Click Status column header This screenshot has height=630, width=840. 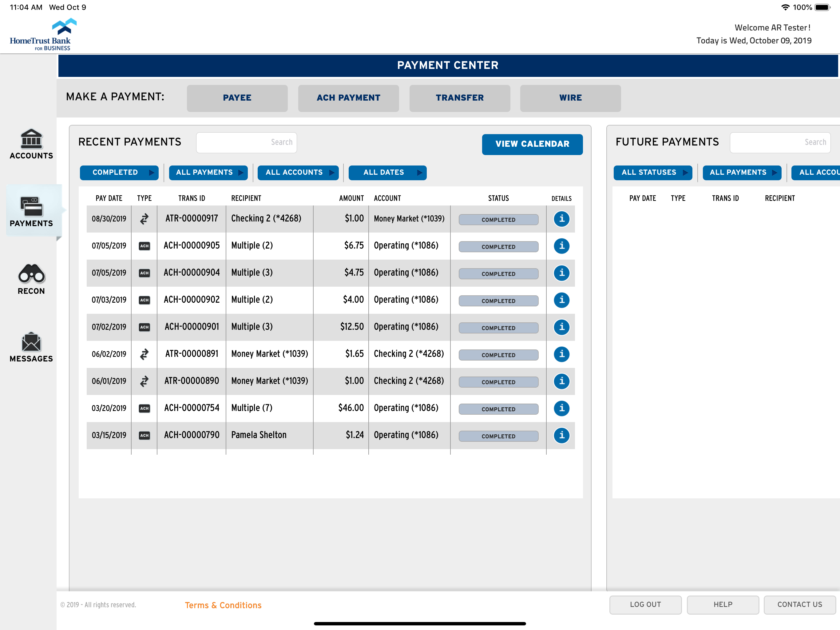[x=499, y=198]
